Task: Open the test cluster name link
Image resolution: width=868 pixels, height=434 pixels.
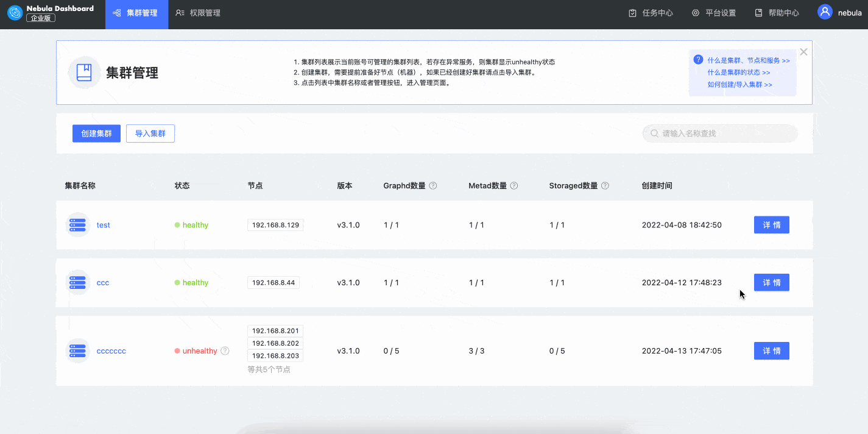Action: (104, 225)
